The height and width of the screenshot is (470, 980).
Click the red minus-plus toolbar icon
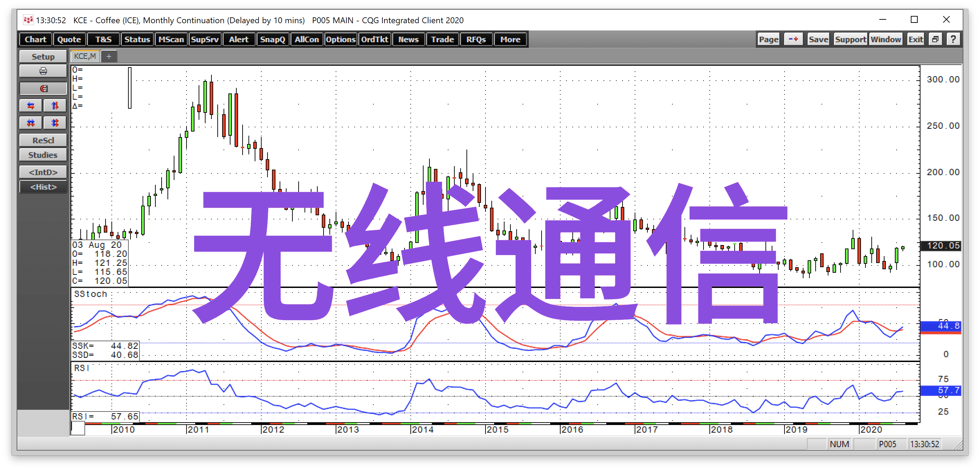click(x=793, y=39)
